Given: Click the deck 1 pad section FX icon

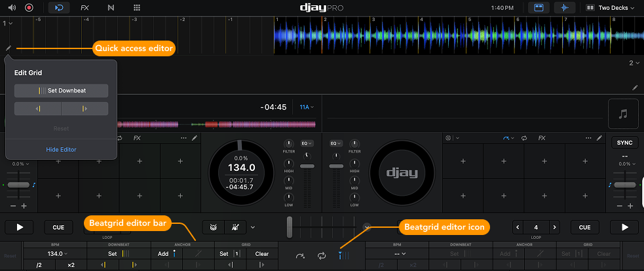Looking at the screenshot, I should (137, 138).
